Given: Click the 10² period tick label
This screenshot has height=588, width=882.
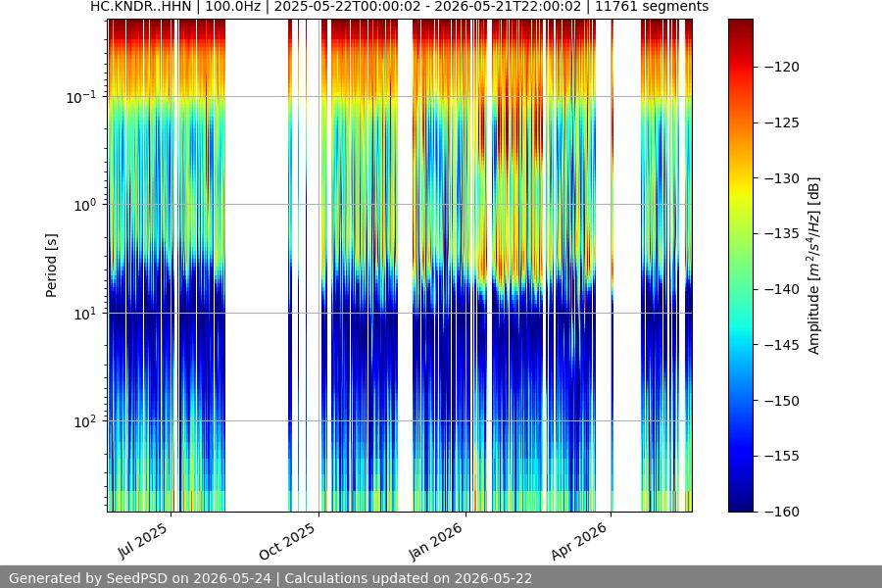Looking at the screenshot, I should click(84, 421).
